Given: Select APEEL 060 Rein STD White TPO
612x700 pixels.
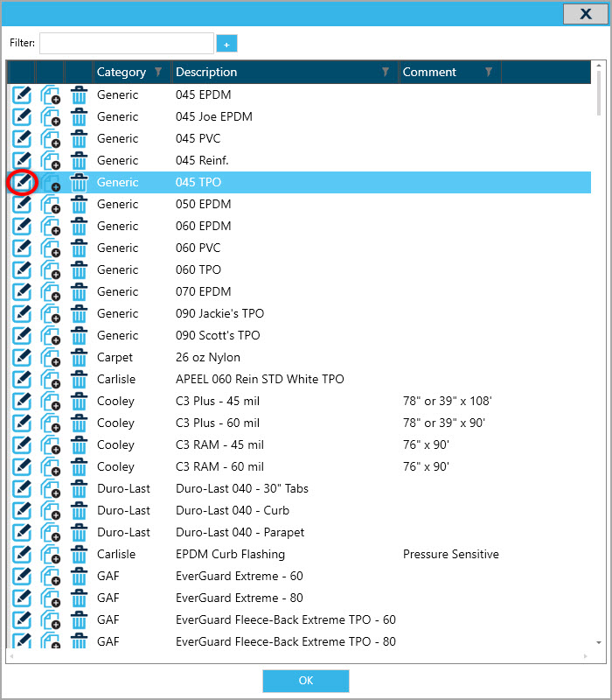Looking at the screenshot, I should pos(260,379).
